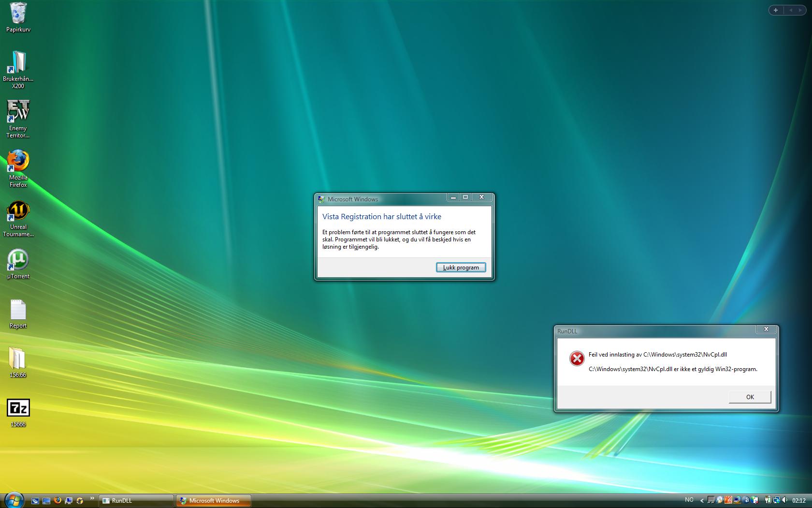
Task: Click the red error icon in RunDLL dialog
Action: click(x=577, y=359)
